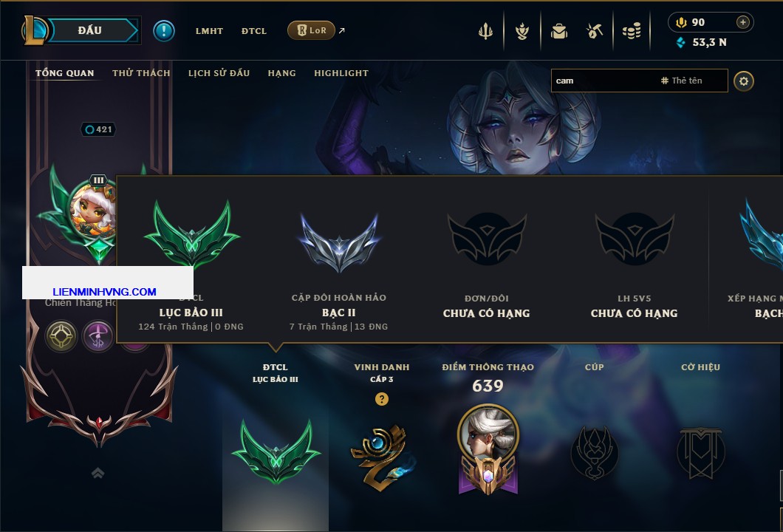Open profile settings gear icon
Screen dimensions: 783x532
pos(744,81)
